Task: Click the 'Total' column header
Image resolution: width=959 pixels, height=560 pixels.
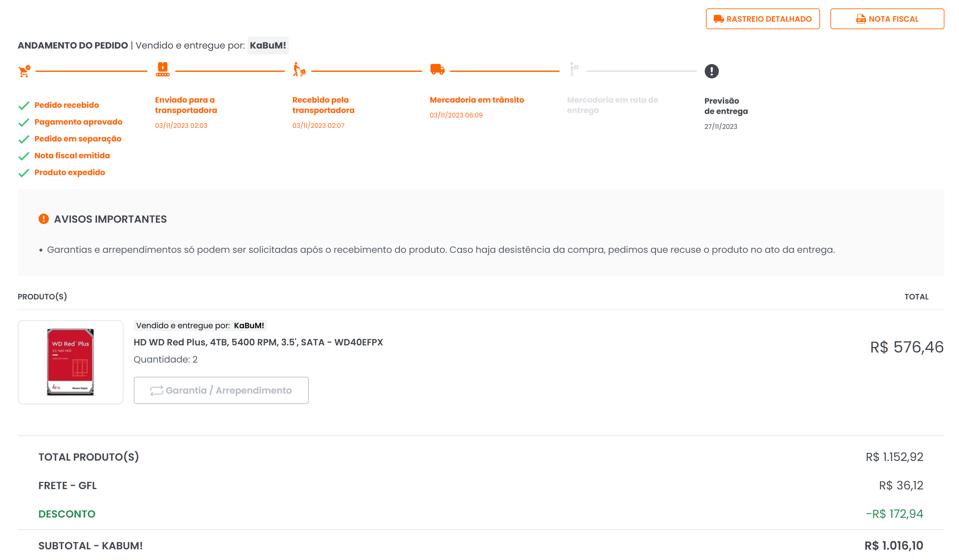Action: pyautogui.click(x=916, y=297)
